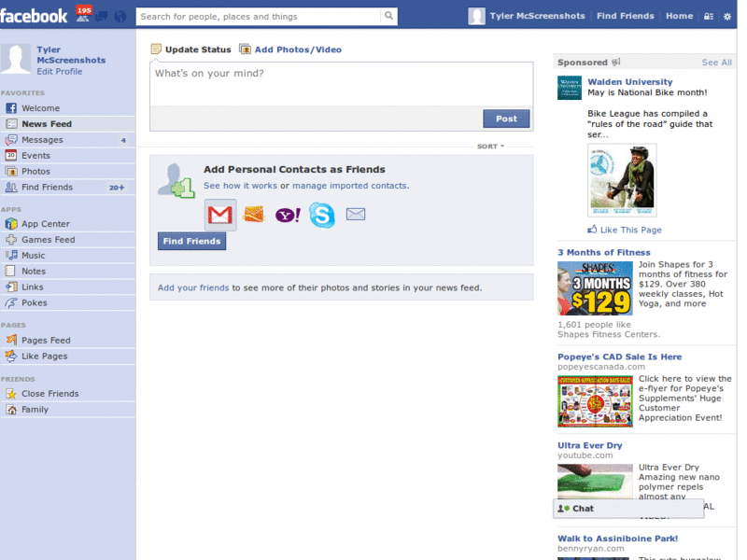Image resolution: width=747 pixels, height=560 pixels.
Task: Click the Events calendar icon
Action: [11, 155]
